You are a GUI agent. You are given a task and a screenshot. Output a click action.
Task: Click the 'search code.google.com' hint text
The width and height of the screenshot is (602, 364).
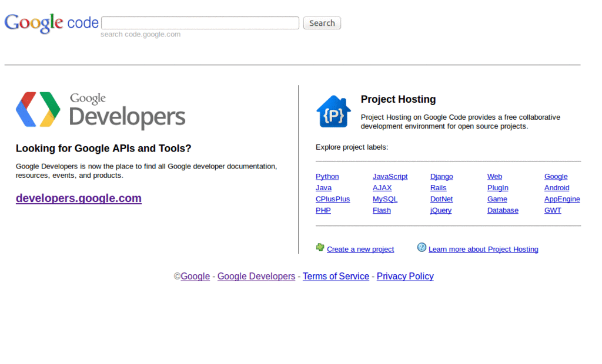141,34
